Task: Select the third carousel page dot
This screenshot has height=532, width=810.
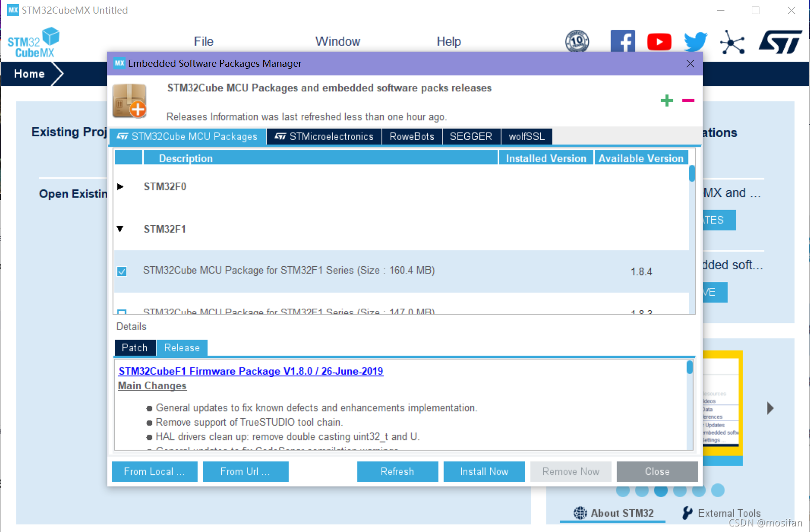Action: [x=661, y=490]
